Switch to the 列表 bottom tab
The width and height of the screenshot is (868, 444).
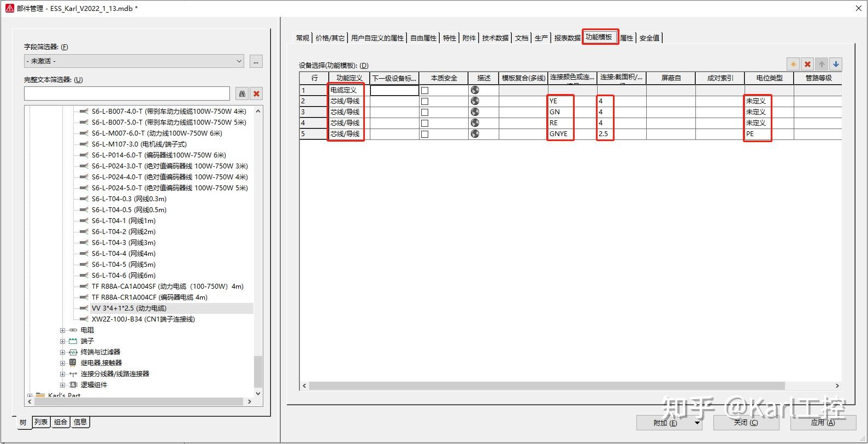[41, 422]
